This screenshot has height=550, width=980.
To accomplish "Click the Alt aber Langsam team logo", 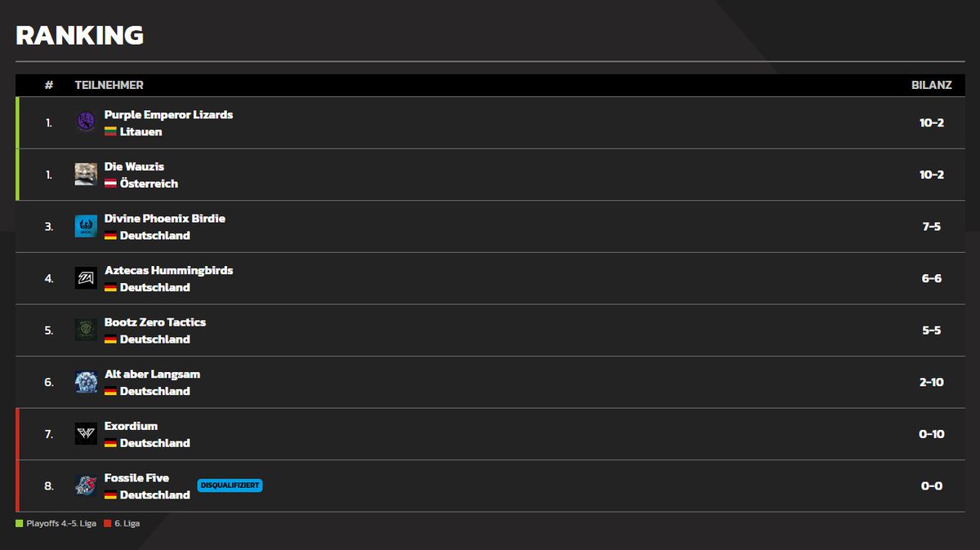I will pos(86,382).
